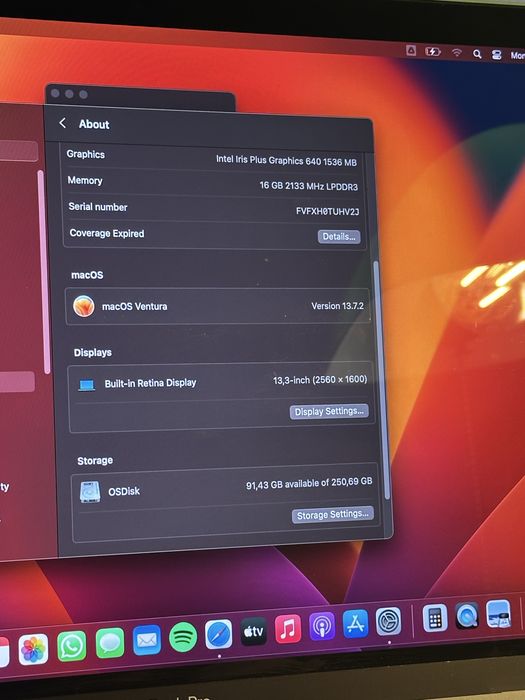This screenshot has height=700, width=525.
Task: Click the Built-in Retina Display laptop icon
Action: [87, 384]
